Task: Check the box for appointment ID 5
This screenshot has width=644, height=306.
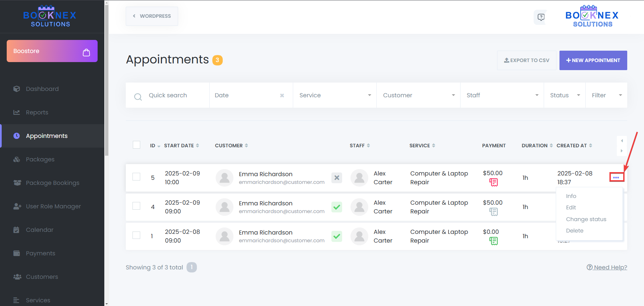Action: point(137,177)
